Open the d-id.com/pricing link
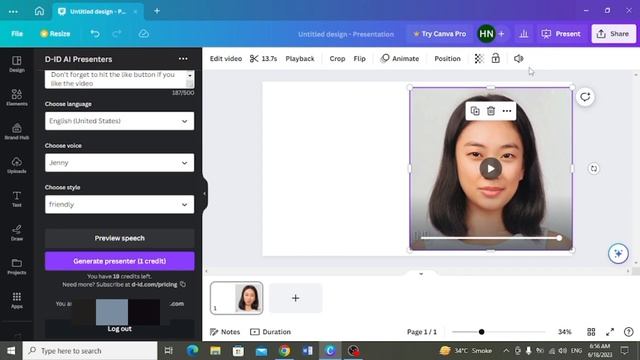The image size is (640, 360). 154,284
